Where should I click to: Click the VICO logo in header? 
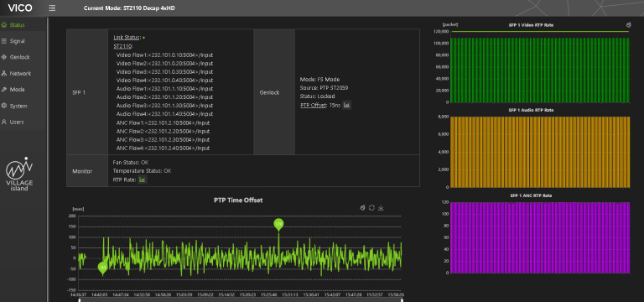[20, 8]
